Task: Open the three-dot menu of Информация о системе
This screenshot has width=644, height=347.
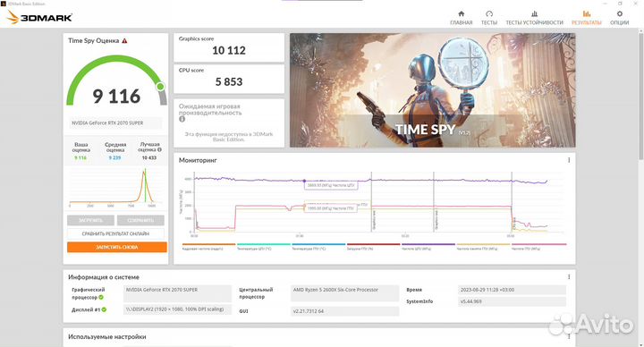Action: [x=569, y=276]
